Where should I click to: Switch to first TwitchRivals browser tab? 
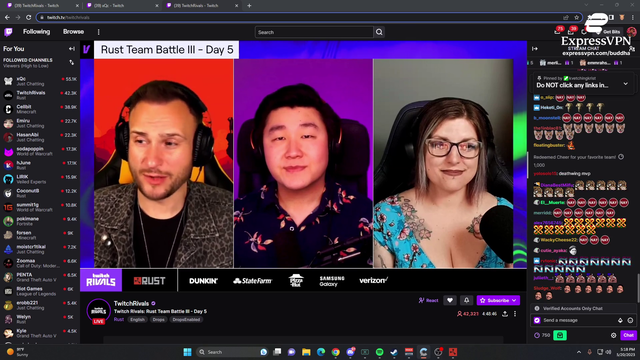click(x=43, y=5)
